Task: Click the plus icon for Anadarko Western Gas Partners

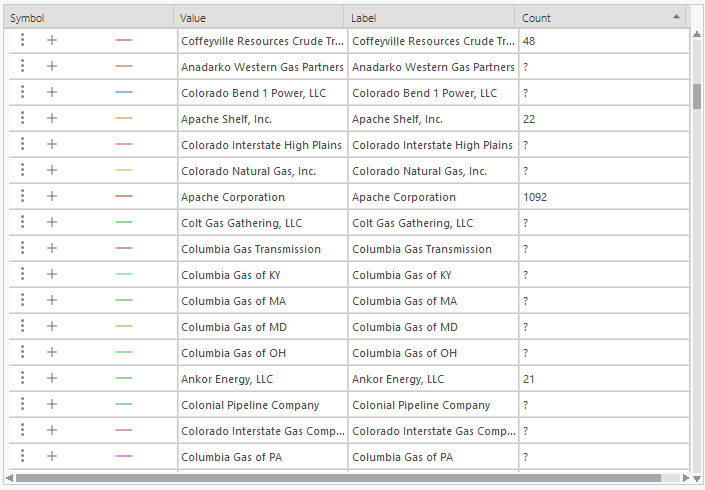Action: click(52, 66)
